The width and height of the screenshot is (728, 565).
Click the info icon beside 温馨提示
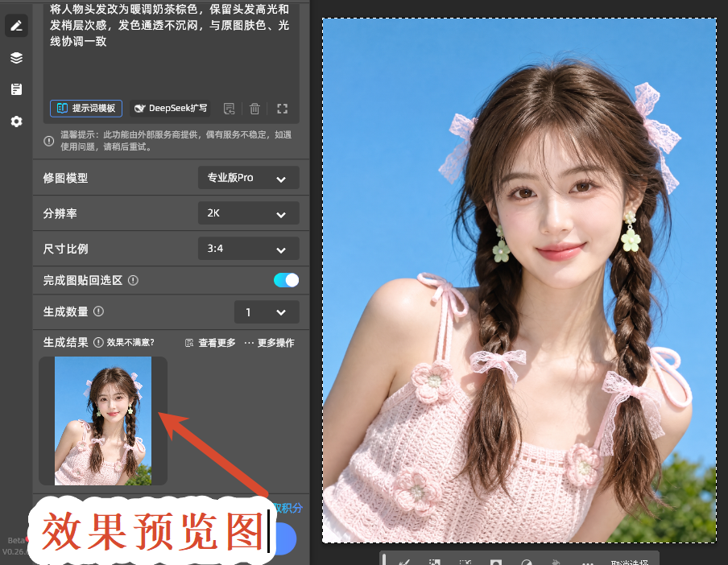(49, 141)
